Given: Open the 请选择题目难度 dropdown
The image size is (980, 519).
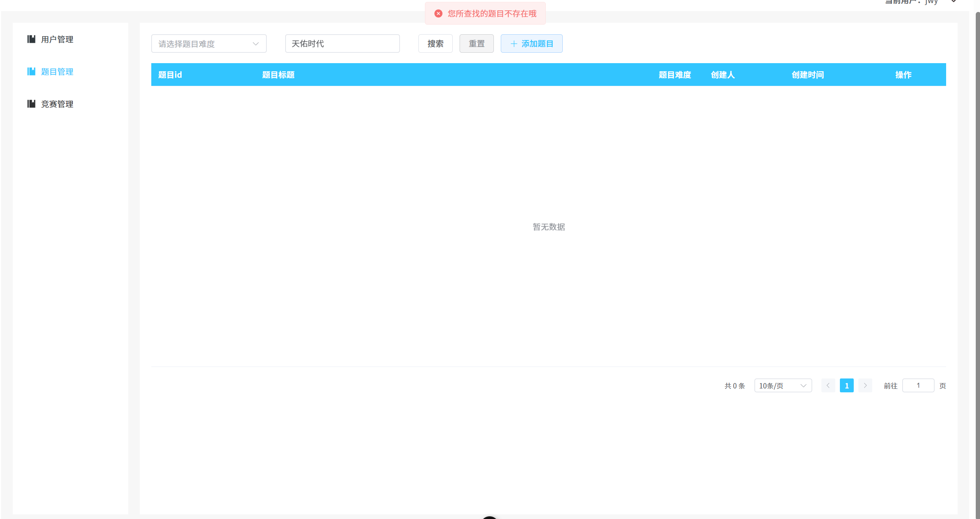Looking at the screenshot, I should pyautogui.click(x=209, y=44).
